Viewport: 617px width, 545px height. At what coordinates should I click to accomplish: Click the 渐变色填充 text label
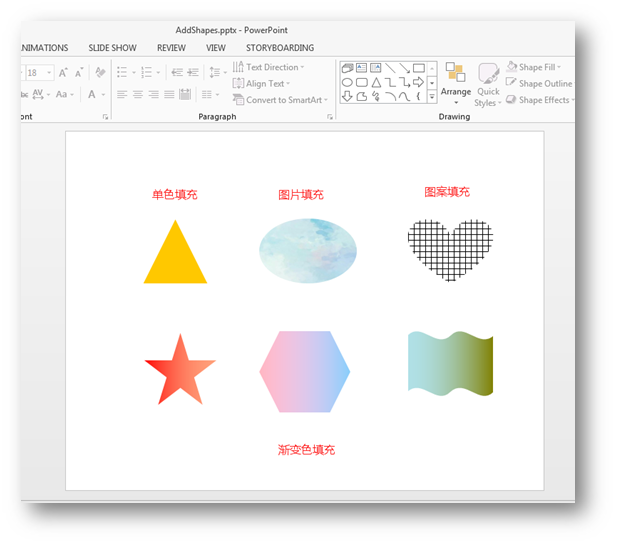[306, 450]
